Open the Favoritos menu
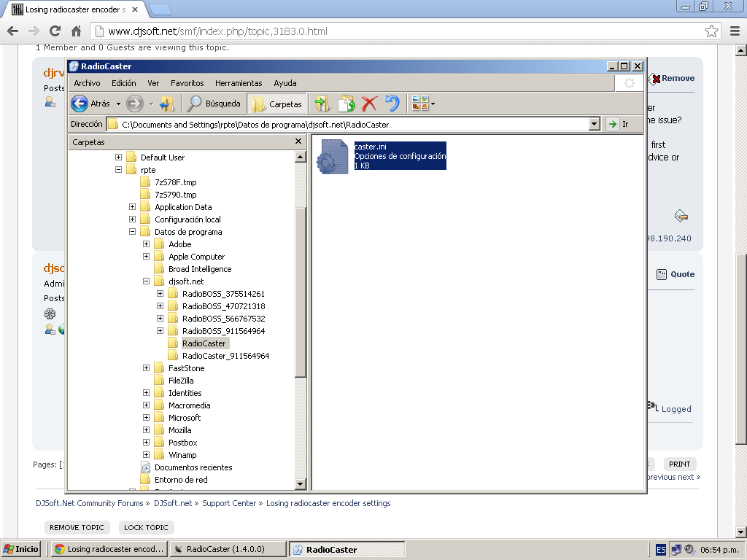 pos(187,83)
